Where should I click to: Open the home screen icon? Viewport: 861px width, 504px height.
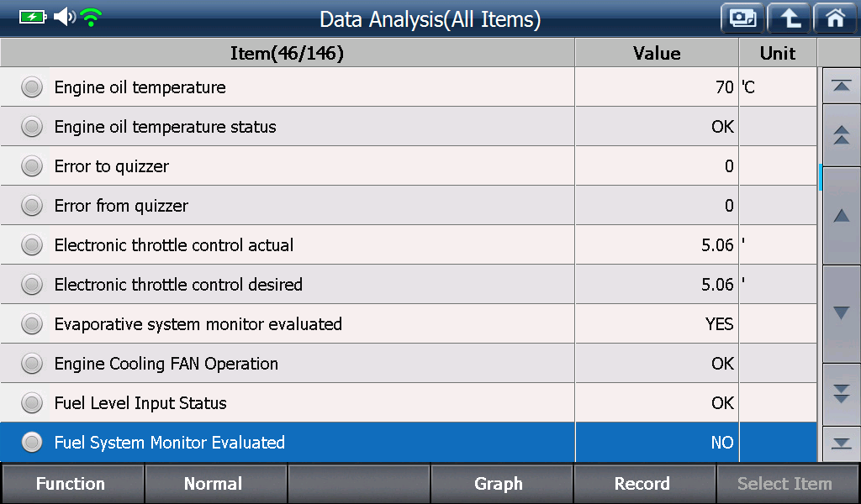pyautogui.click(x=835, y=18)
